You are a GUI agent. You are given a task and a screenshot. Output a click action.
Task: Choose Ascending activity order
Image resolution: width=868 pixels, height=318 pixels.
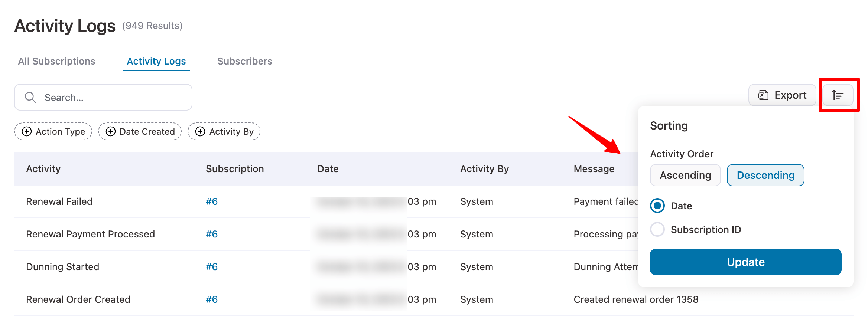[x=685, y=175]
